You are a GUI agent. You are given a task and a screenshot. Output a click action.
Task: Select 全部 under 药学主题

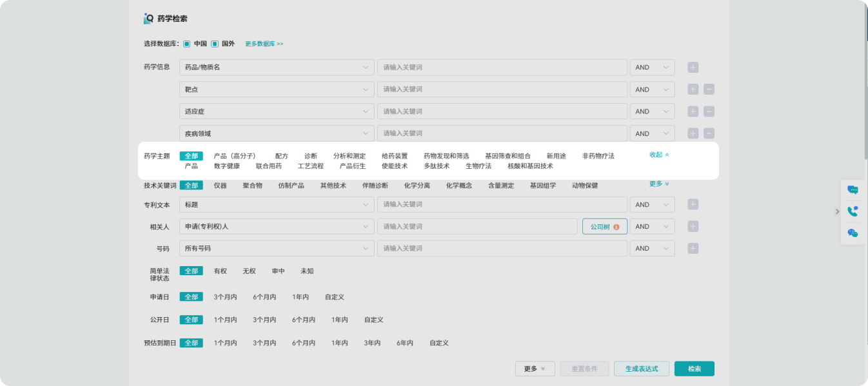pos(192,156)
